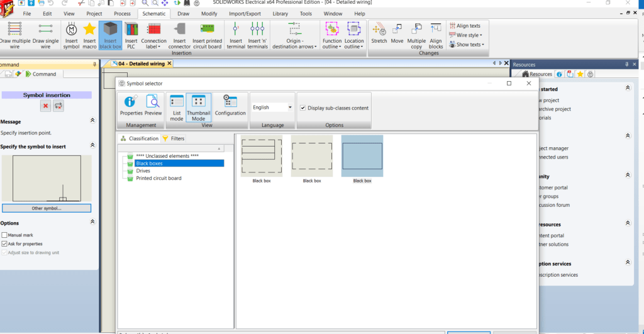Uncheck Ask for properties option

4,243
